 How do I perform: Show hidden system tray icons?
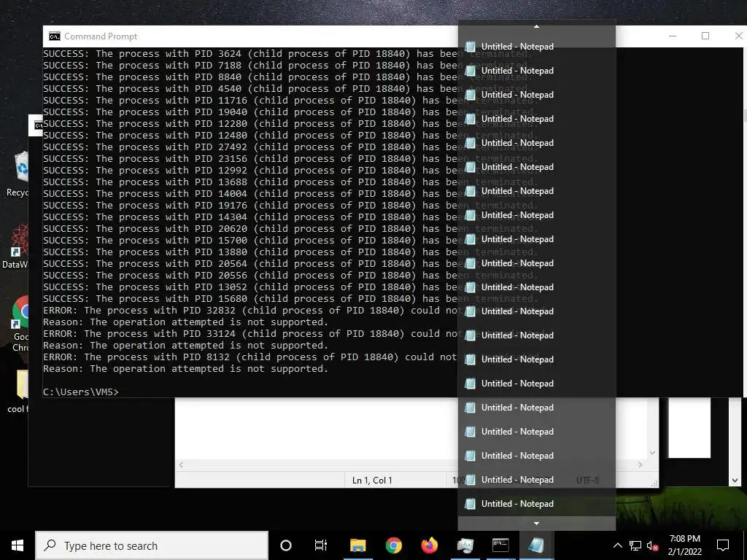[x=617, y=545]
